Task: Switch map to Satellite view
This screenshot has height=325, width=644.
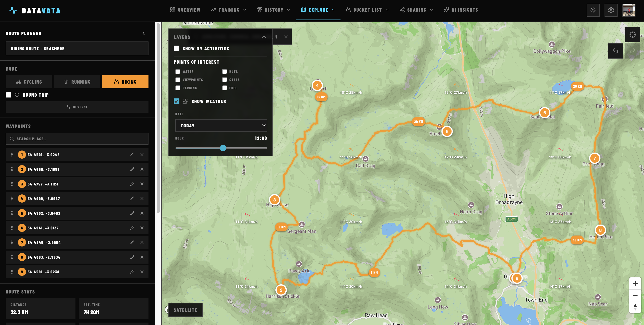Action: pos(185,310)
